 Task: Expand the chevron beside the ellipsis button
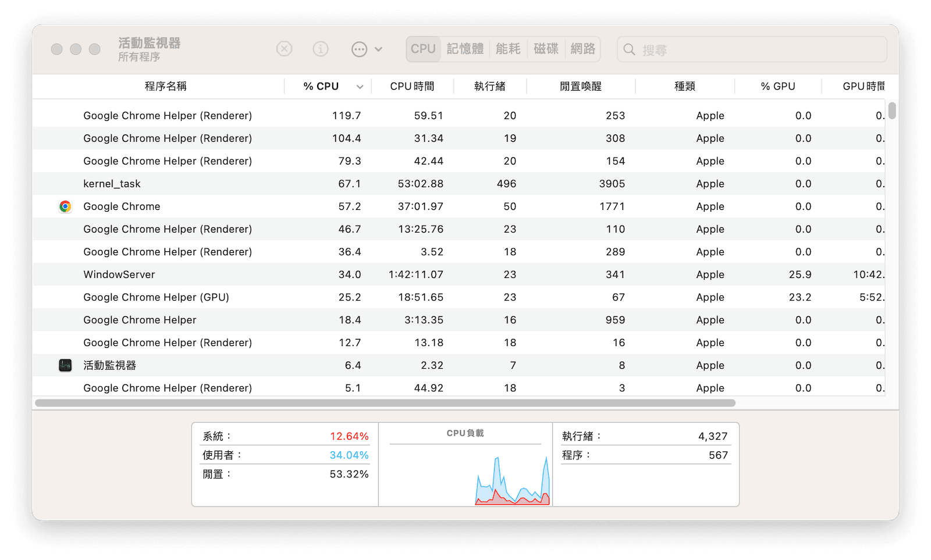[x=379, y=49]
